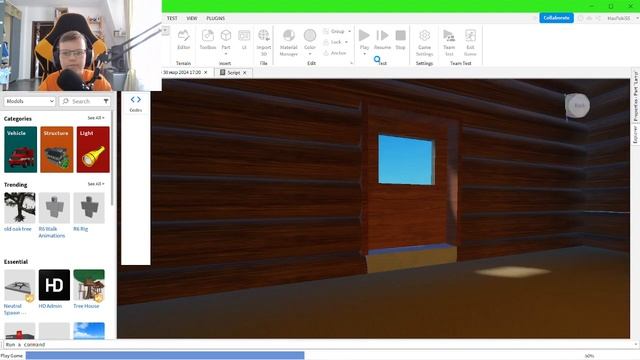Close the Script tab

coord(245,73)
